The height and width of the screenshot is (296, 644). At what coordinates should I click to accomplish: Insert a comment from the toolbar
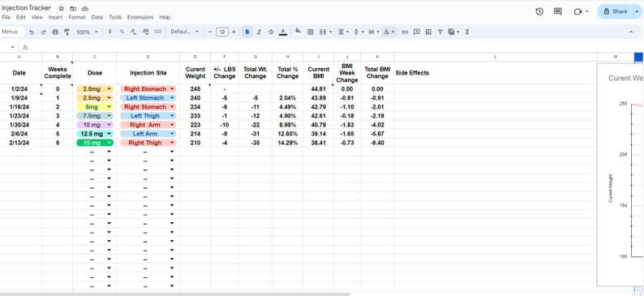click(x=416, y=32)
